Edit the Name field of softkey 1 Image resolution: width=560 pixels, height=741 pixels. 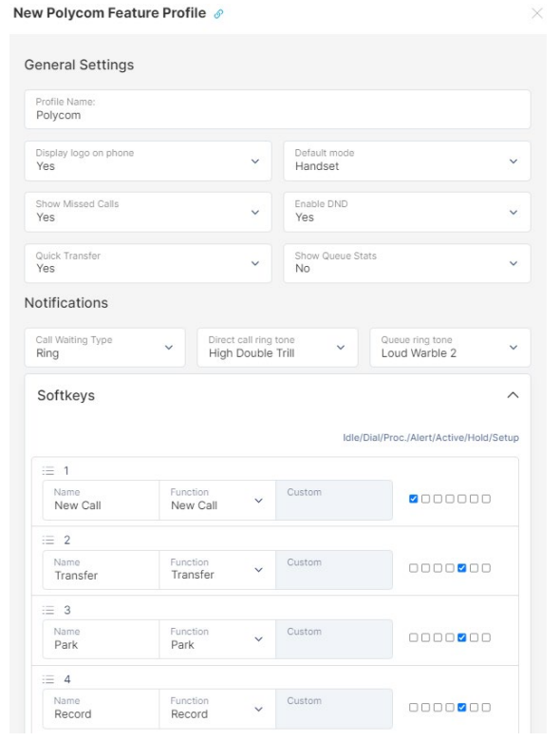tap(101, 500)
